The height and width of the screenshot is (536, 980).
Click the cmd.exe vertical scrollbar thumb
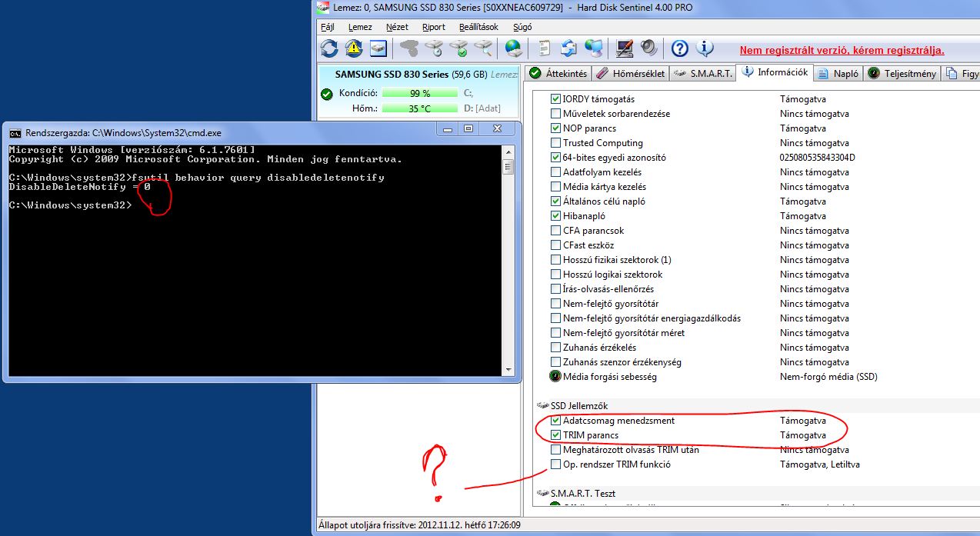508,166
